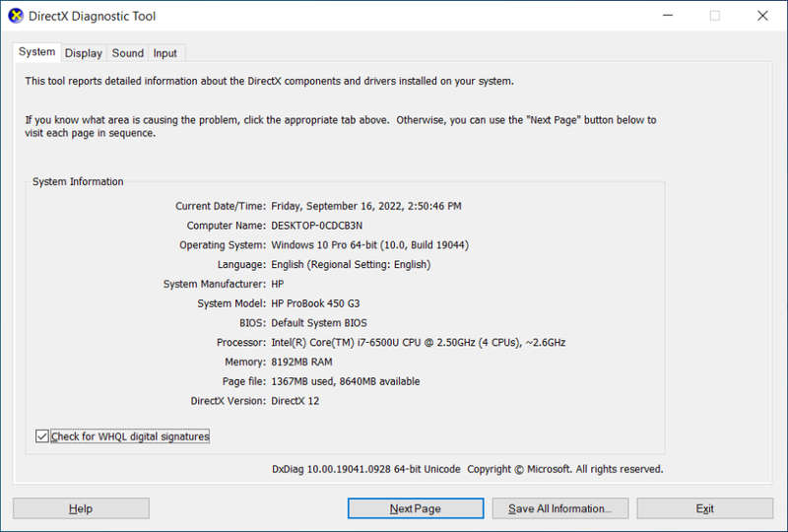Click the 'Default System BIOS' value
Screen dimensions: 788x532
click(x=319, y=323)
